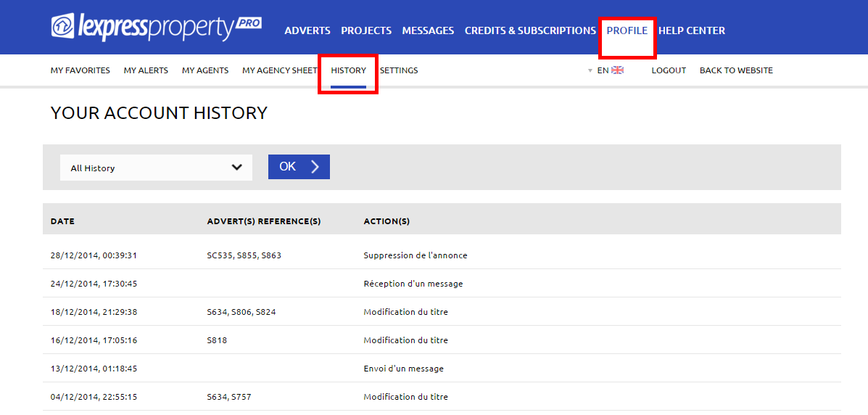
Task: Click the lexpressproperty PRO logo
Action: click(157, 28)
